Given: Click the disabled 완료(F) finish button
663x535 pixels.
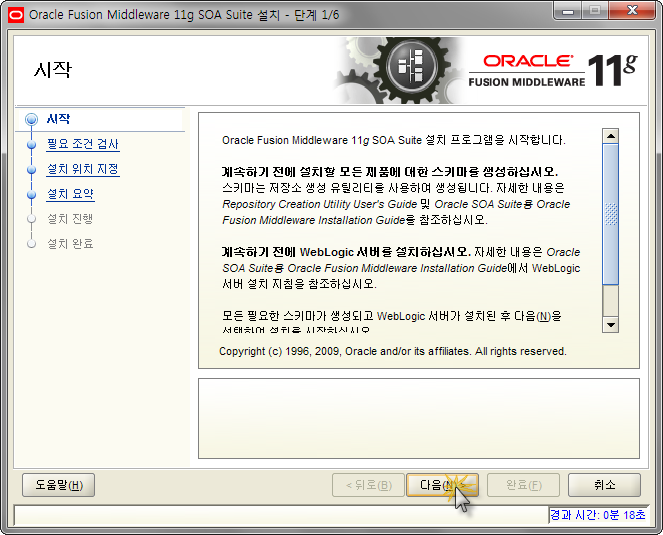Looking at the screenshot, I should pos(523,485).
